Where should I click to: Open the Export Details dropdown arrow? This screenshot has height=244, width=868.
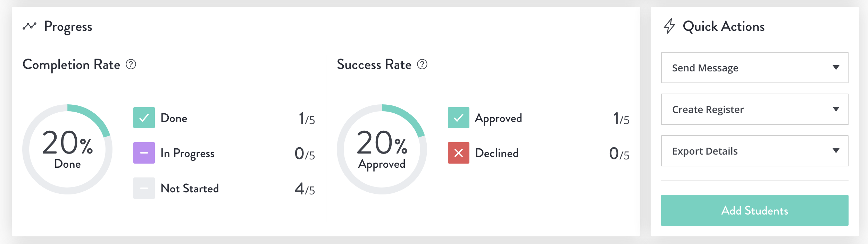(836, 151)
